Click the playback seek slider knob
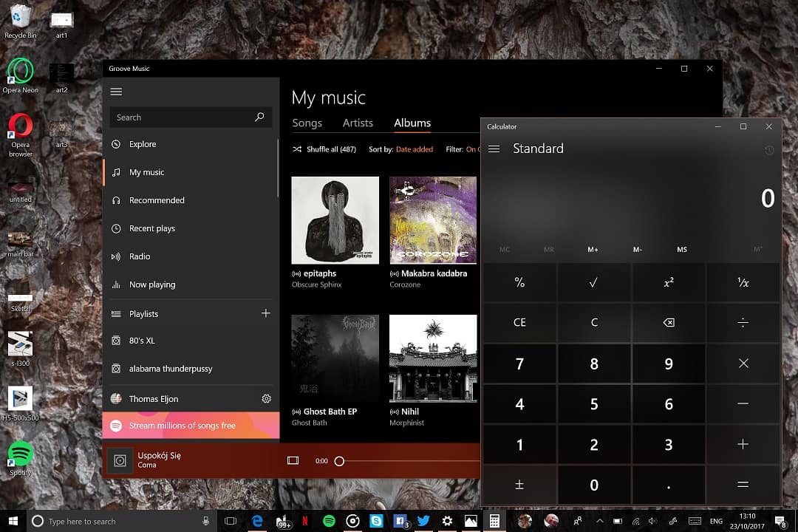This screenshot has width=798, height=532. tap(339, 461)
